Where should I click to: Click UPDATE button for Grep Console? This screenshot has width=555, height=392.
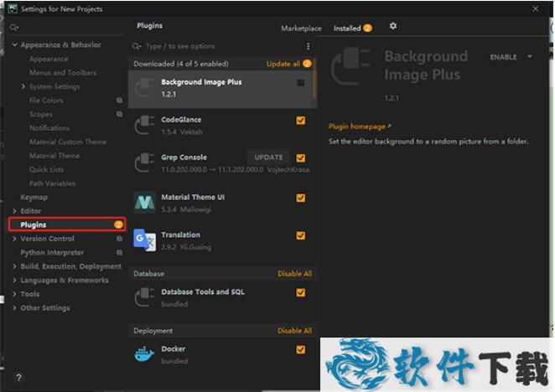click(268, 157)
